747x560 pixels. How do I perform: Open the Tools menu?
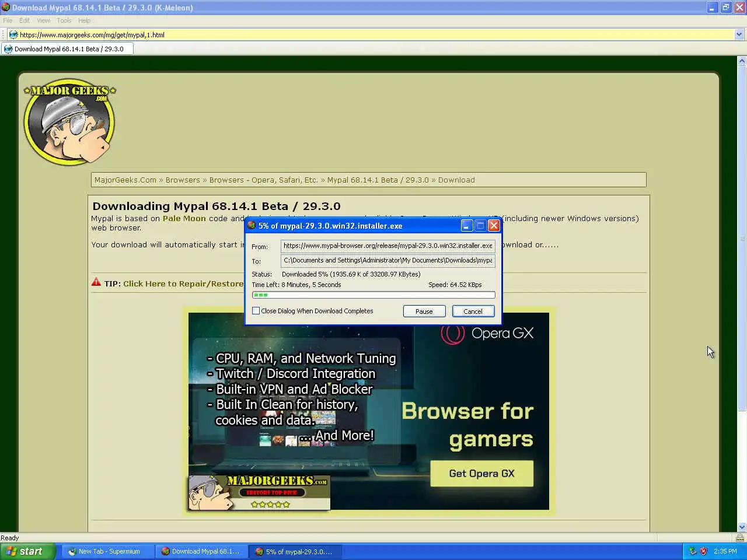64,20
